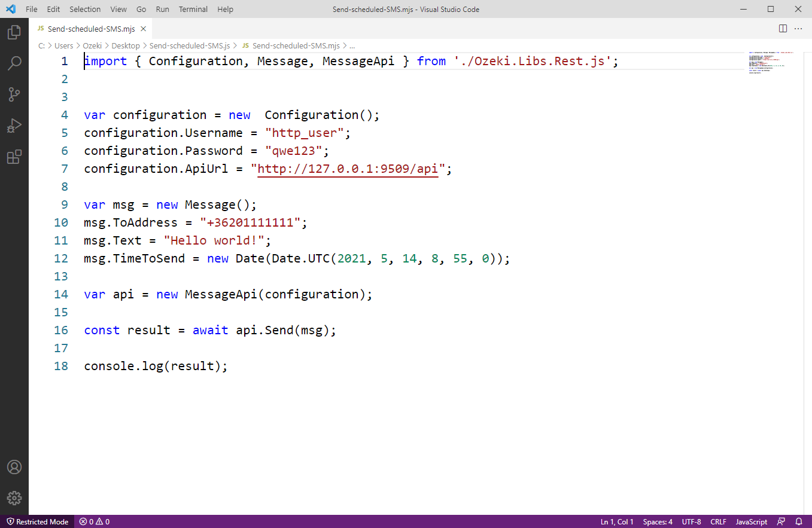
Task: Click Date.UTC on line 12
Action: (300, 258)
